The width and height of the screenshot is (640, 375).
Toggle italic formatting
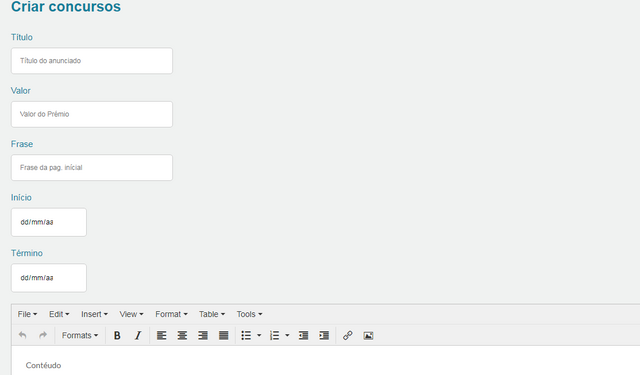coord(138,335)
